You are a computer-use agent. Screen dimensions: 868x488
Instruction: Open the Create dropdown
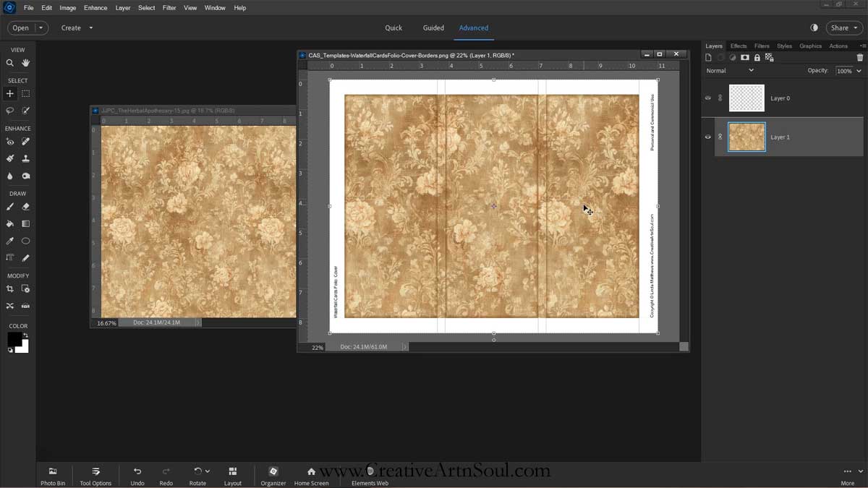click(77, 27)
